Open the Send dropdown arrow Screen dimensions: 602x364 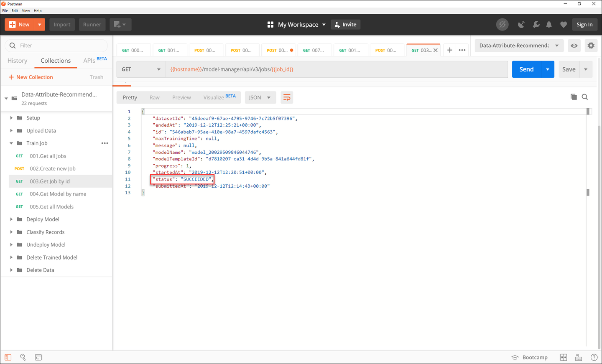tap(548, 69)
